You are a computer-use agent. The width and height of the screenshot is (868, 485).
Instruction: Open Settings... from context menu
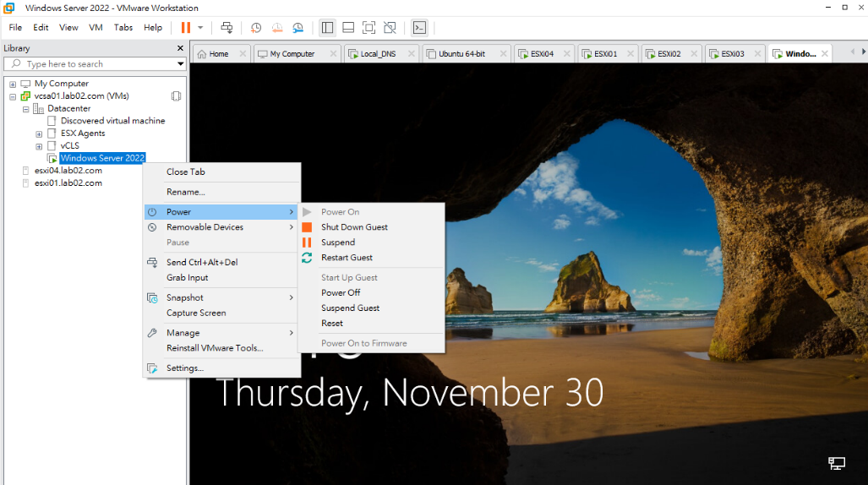click(222, 368)
